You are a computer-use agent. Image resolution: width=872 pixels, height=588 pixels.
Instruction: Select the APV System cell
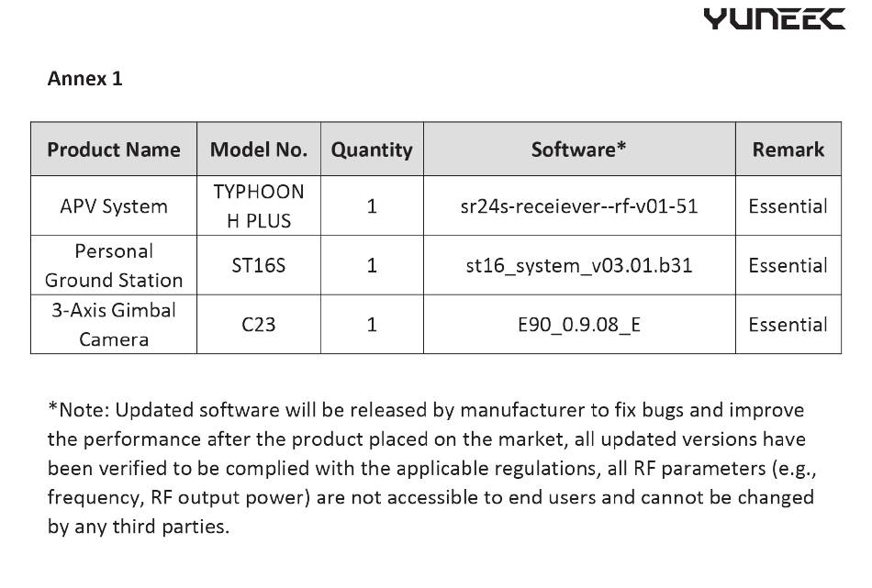pyautogui.click(x=114, y=206)
